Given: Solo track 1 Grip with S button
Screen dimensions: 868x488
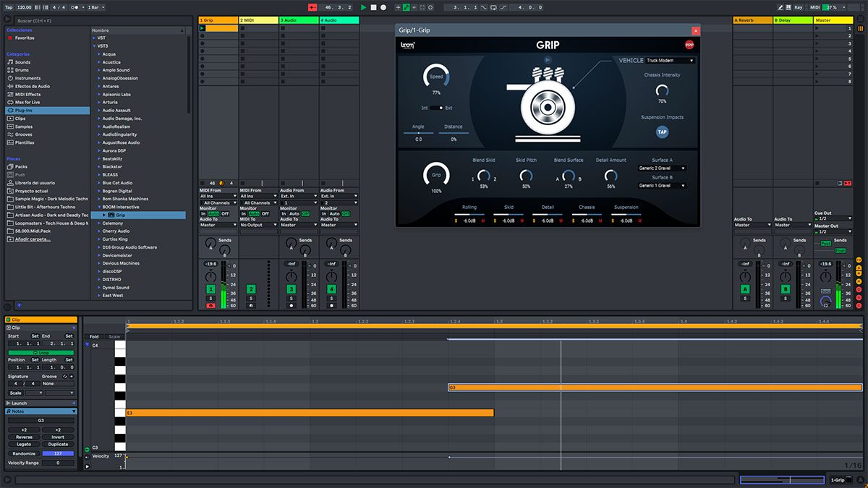Looking at the screenshot, I should pyautogui.click(x=210, y=298).
